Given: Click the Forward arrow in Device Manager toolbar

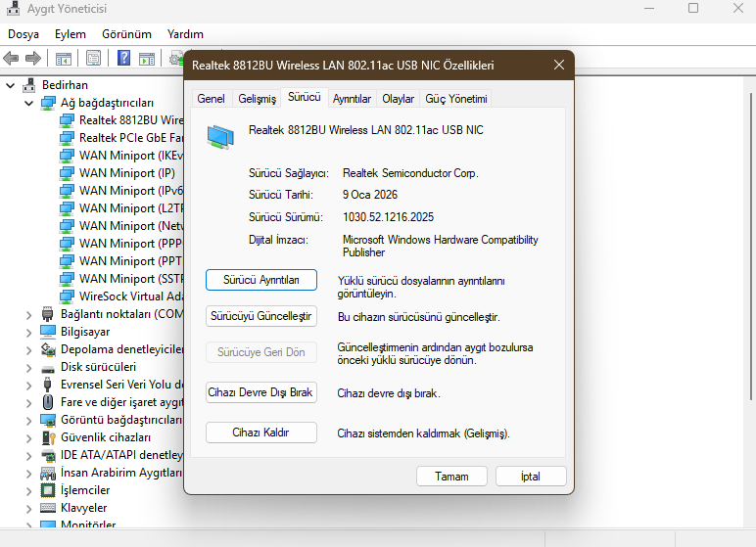Looking at the screenshot, I should point(32,59).
